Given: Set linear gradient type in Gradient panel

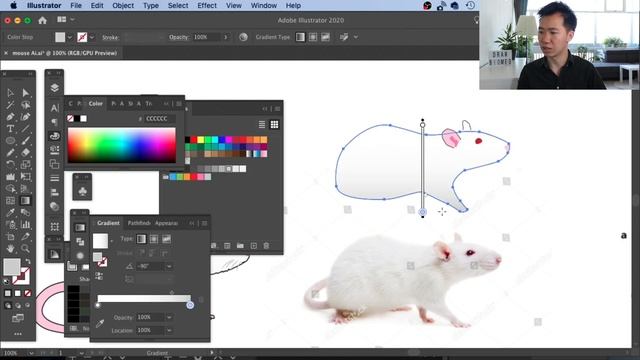Looking at the screenshot, I should [141, 239].
